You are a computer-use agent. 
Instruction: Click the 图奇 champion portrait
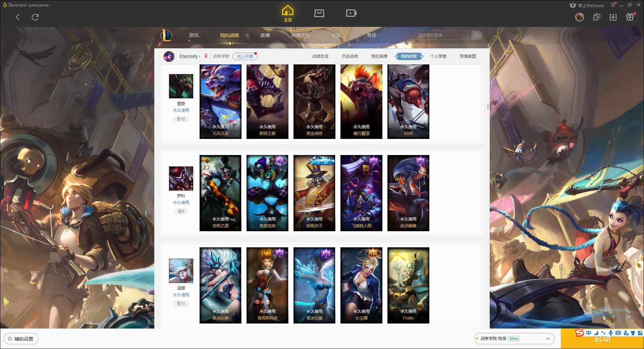181,86
